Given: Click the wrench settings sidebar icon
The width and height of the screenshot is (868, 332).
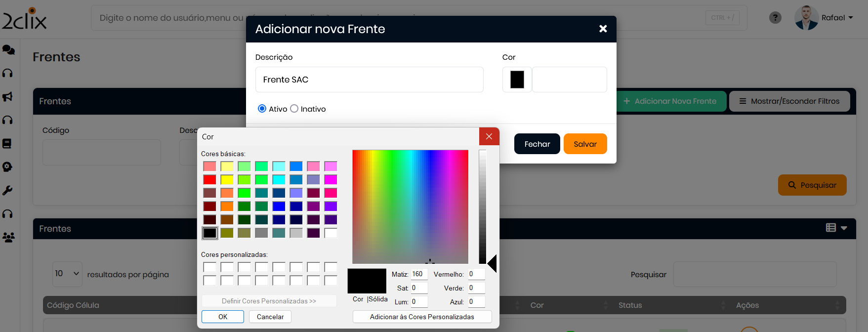Looking at the screenshot, I should click(x=7, y=190).
